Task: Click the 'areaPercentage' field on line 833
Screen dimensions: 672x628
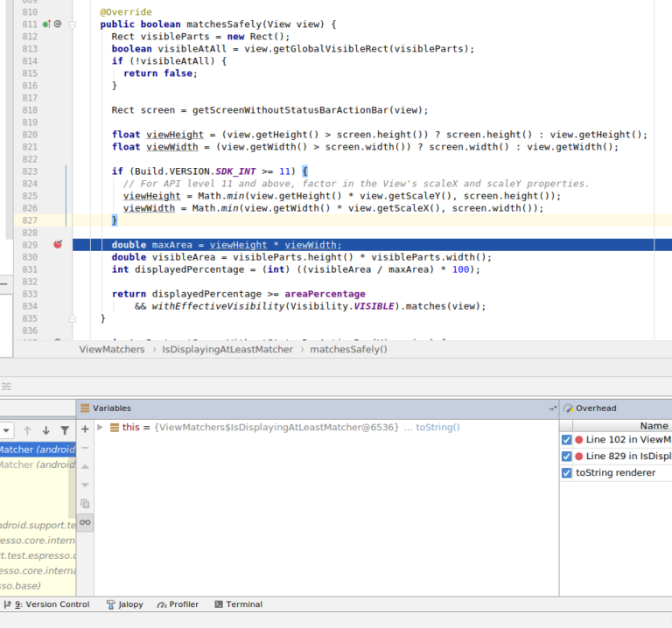Action: tap(325, 294)
